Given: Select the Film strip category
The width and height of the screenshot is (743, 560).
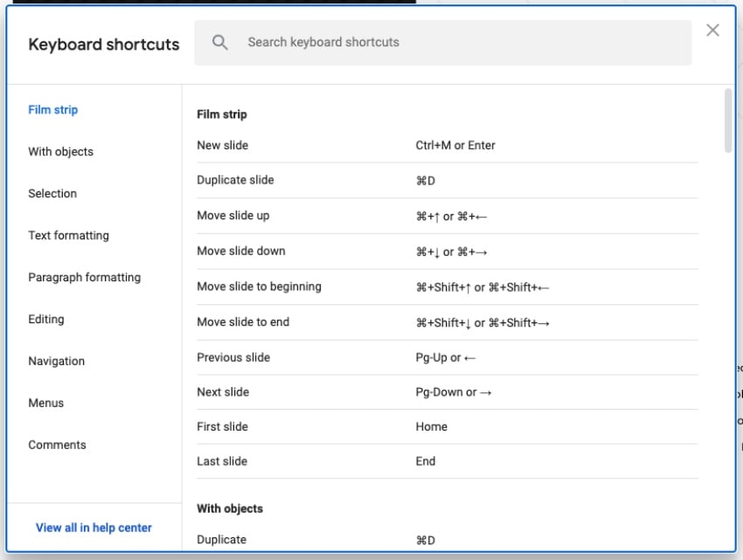Looking at the screenshot, I should [x=53, y=110].
